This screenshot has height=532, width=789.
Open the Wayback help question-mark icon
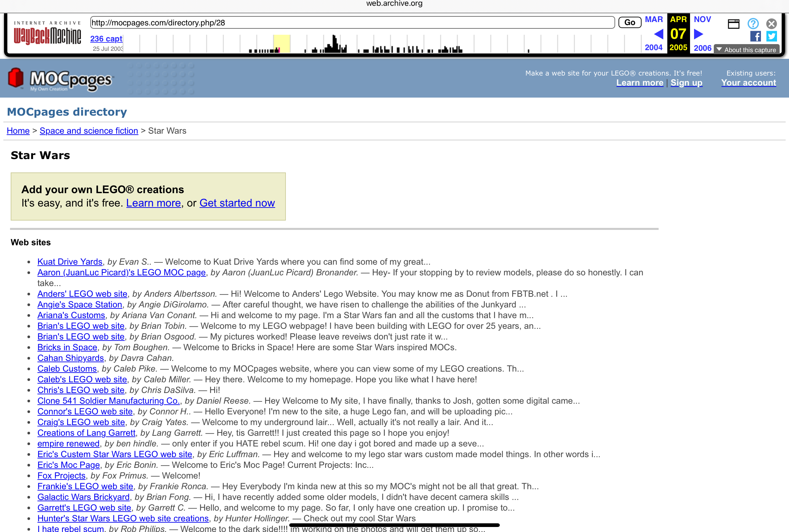[x=753, y=23]
